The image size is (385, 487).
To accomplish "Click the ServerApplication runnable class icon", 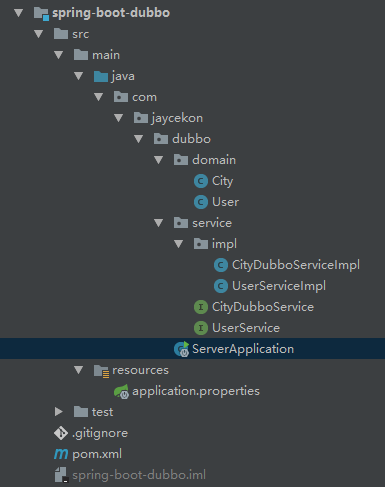I will [182, 349].
